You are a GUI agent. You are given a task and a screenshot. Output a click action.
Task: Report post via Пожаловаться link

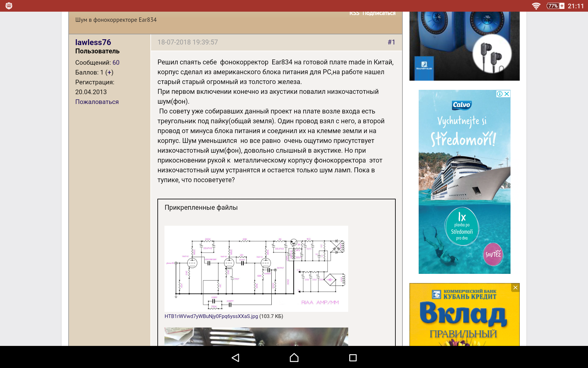pyautogui.click(x=97, y=102)
